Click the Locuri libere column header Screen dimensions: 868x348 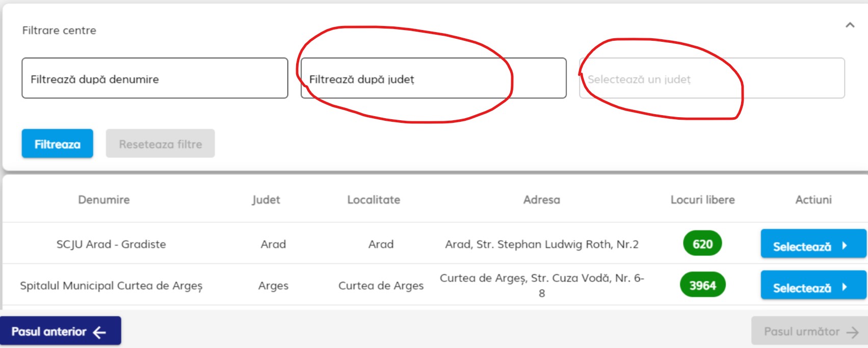click(x=702, y=200)
